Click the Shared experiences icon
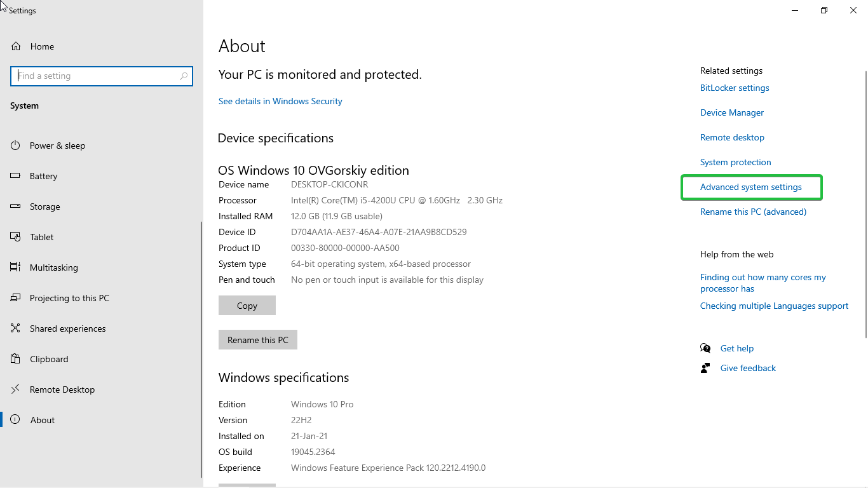The image size is (868, 488). pos(16,329)
